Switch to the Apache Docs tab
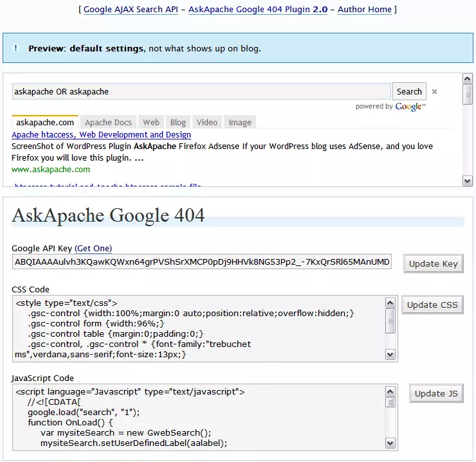This screenshot has height=462, width=476. tap(108, 123)
